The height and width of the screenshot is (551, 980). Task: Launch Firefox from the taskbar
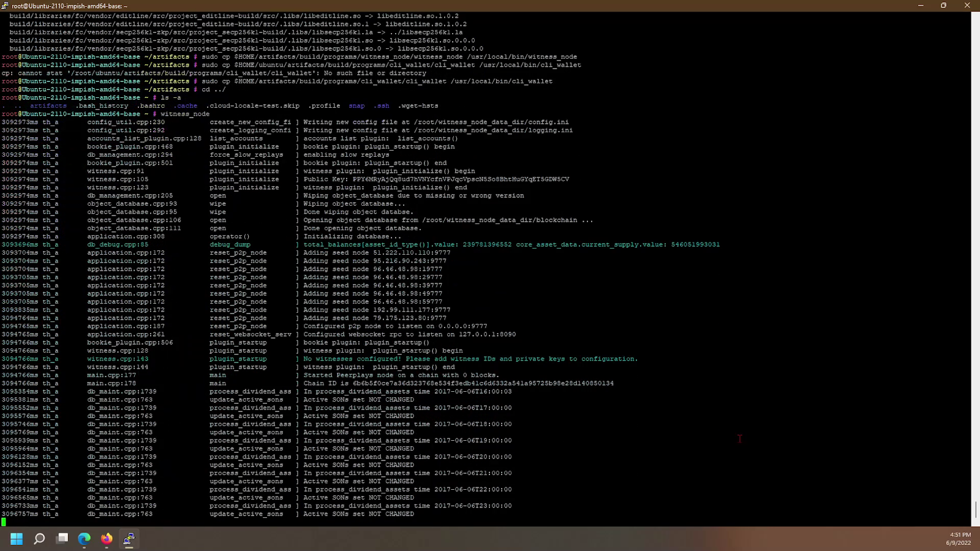tap(107, 539)
